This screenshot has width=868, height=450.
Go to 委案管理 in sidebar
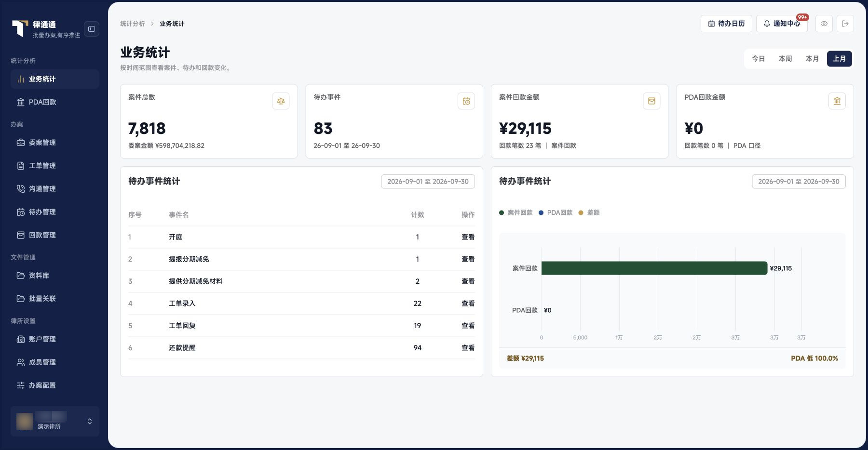pos(55,143)
